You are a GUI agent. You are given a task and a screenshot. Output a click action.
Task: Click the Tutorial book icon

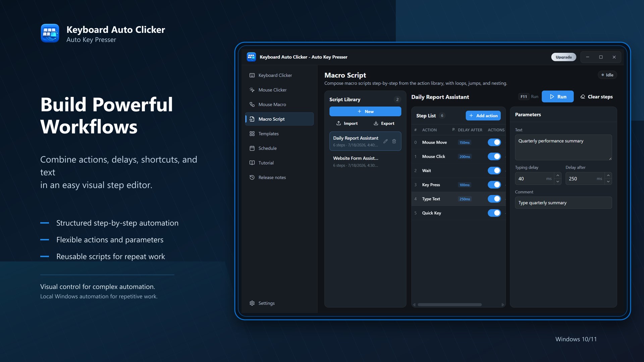pyautogui.click(x=252, y=163)
